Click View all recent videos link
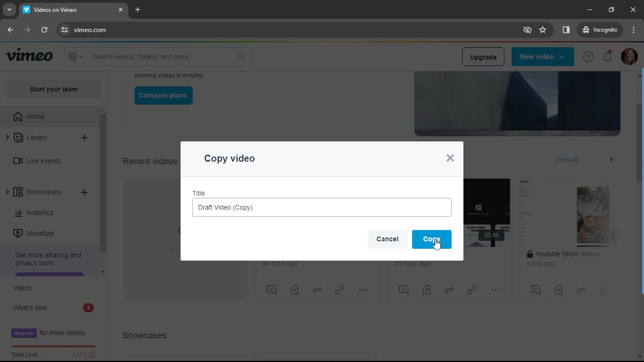 pos(567,159)
